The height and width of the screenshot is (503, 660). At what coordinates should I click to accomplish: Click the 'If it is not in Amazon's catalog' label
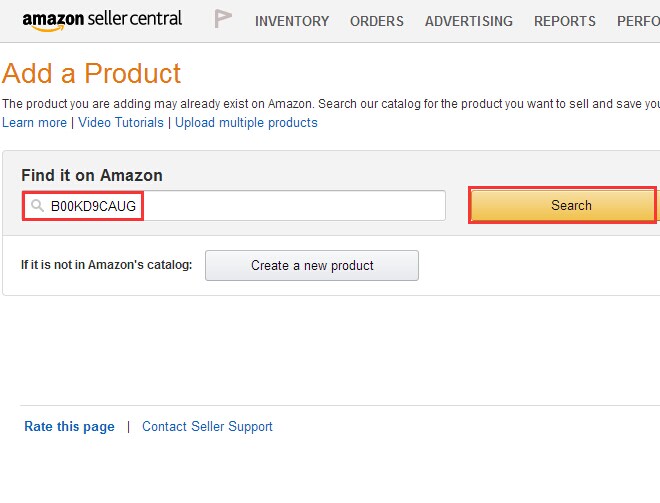pyautogui.click(x=106, y=265)
